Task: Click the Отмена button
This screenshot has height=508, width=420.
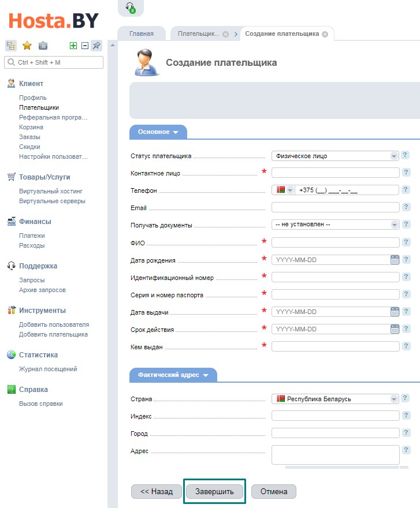Action: click(274, 491)
